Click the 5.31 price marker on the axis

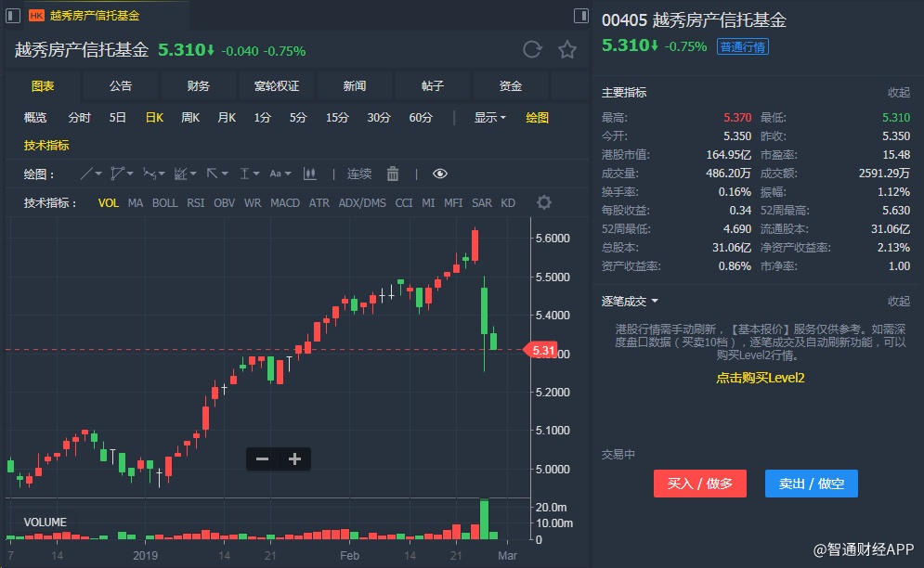coord(541,351)
